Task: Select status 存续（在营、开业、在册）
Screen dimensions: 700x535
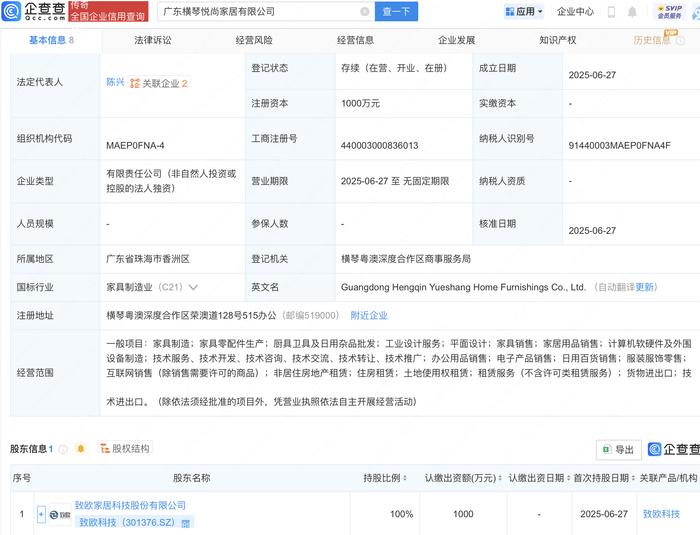Action: [x=394, y=68]
